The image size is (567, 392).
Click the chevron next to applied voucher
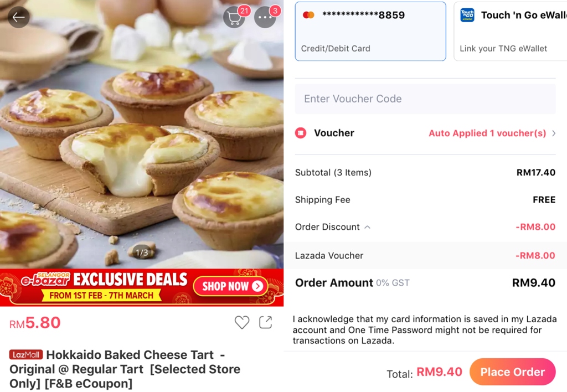click(554, 133)
